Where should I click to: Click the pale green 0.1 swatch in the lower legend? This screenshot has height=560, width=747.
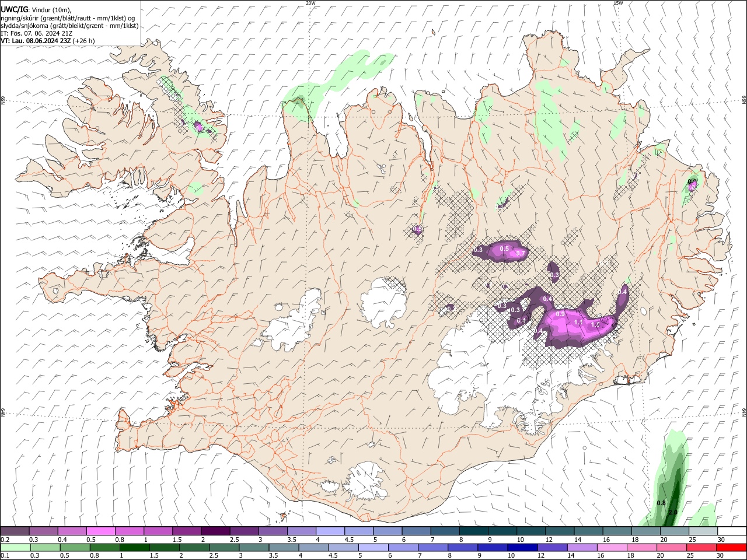point(15,548)
